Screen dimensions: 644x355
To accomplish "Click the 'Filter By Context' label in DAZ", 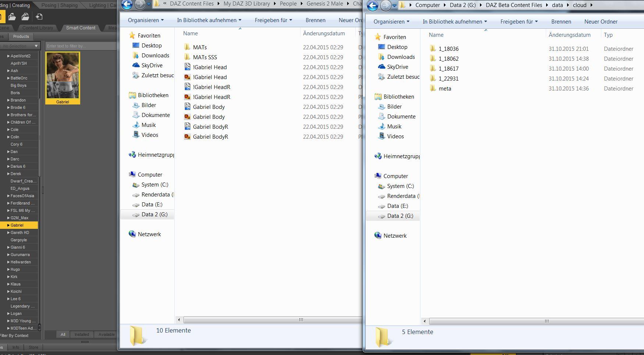I will click(x=14, y=336).
